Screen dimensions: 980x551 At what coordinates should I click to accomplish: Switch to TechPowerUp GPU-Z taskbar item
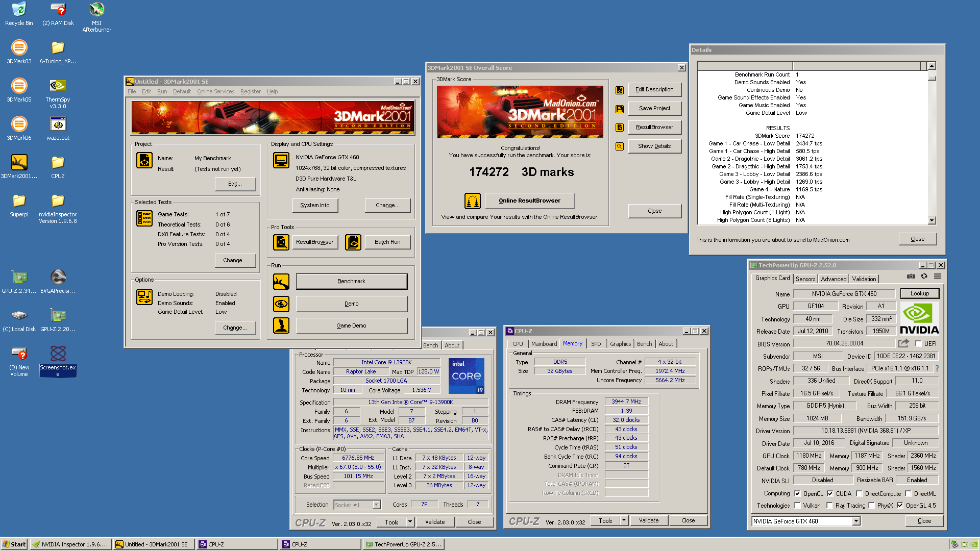pyautogui.click(x=404, y=544)
